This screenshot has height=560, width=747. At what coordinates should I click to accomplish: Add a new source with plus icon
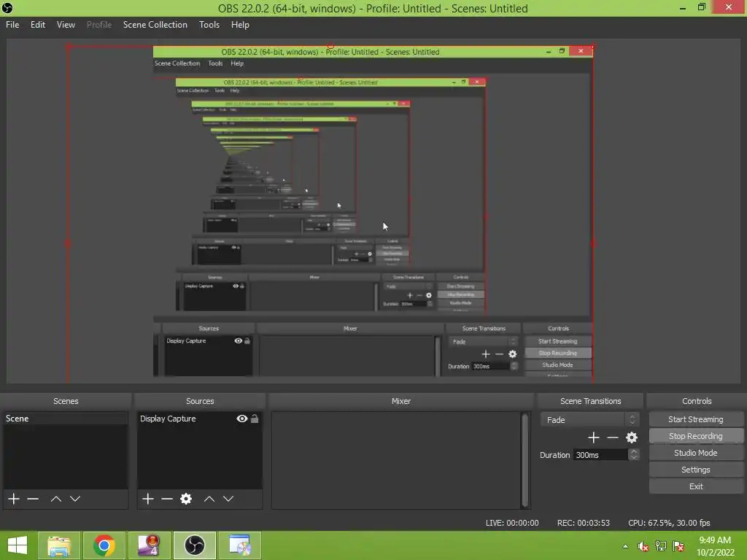(x=147, y=499)
